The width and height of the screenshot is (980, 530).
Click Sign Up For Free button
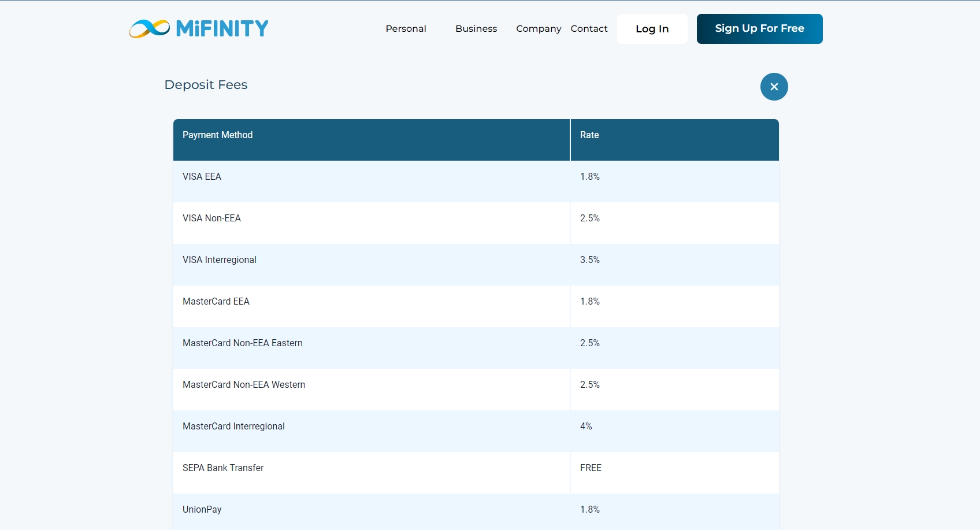759,29
